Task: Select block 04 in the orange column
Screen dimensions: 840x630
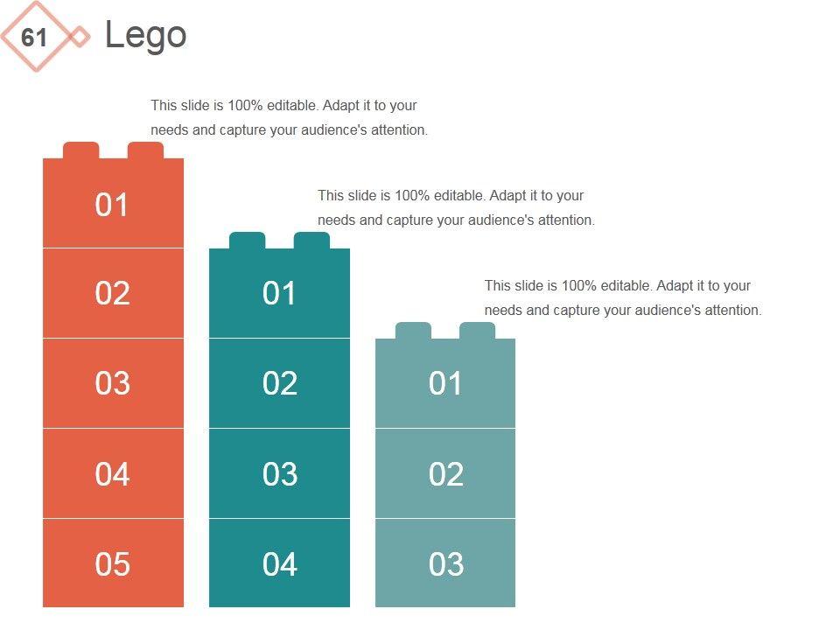Action: (x=113, y=473)
